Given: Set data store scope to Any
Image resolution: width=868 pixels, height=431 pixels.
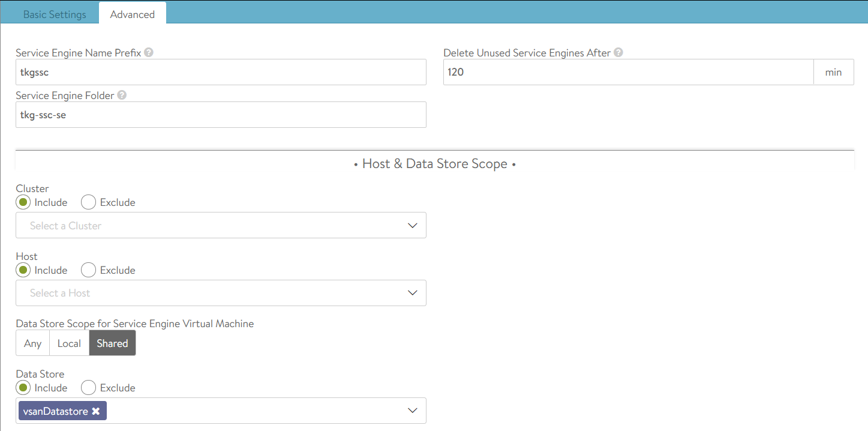Looking at the screenshot, I should point(33,343).
